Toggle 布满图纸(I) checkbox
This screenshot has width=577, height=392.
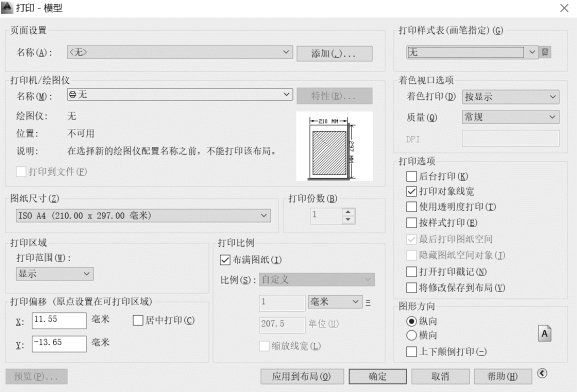coord(225,260)
